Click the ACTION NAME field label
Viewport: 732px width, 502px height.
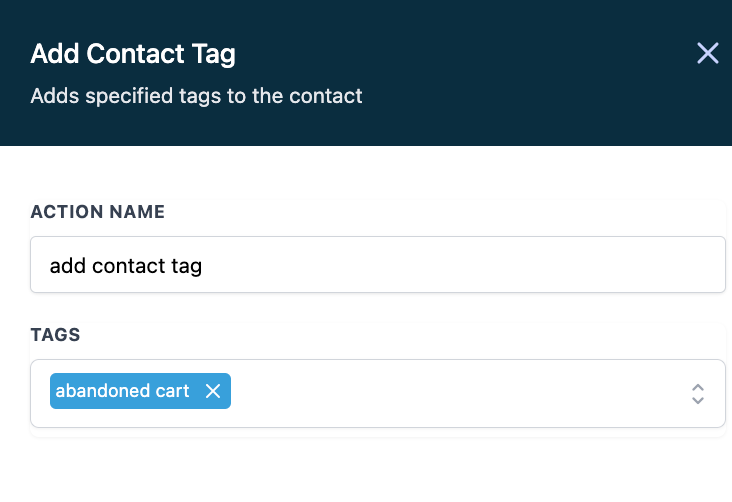pos(98,212)
